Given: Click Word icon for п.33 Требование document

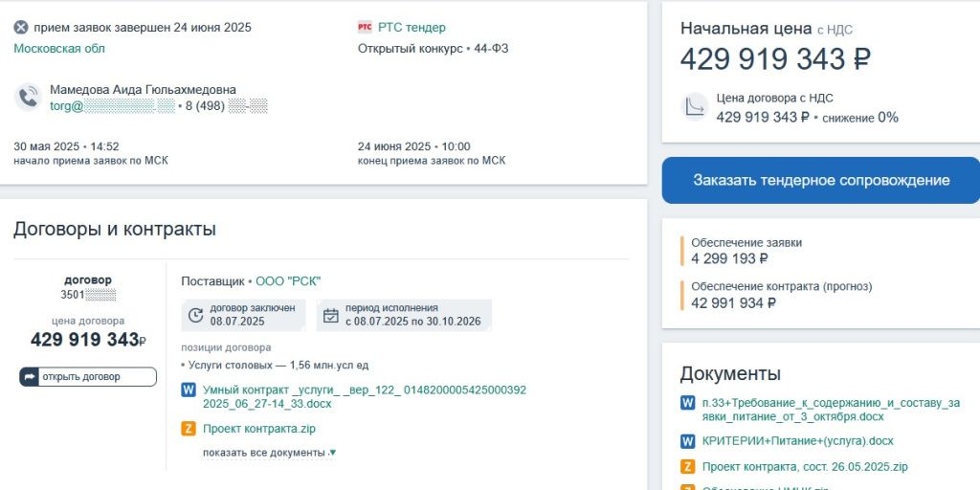Looking at the screenshot, I should [x=687, y=403].
